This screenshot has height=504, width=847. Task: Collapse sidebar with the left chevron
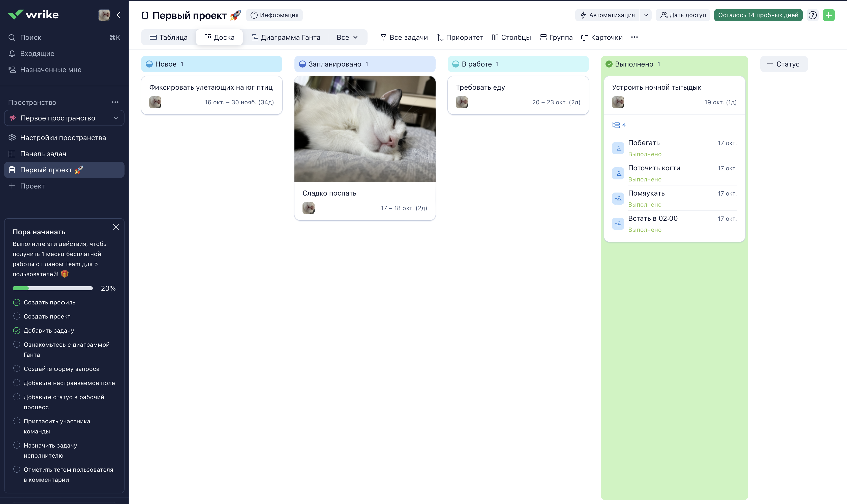[118, 15]
